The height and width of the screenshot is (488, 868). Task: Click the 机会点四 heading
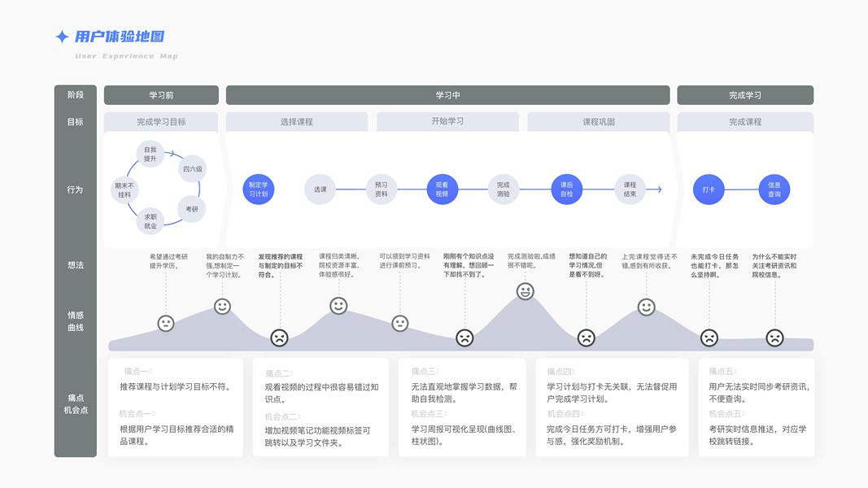tap(565, 414)
